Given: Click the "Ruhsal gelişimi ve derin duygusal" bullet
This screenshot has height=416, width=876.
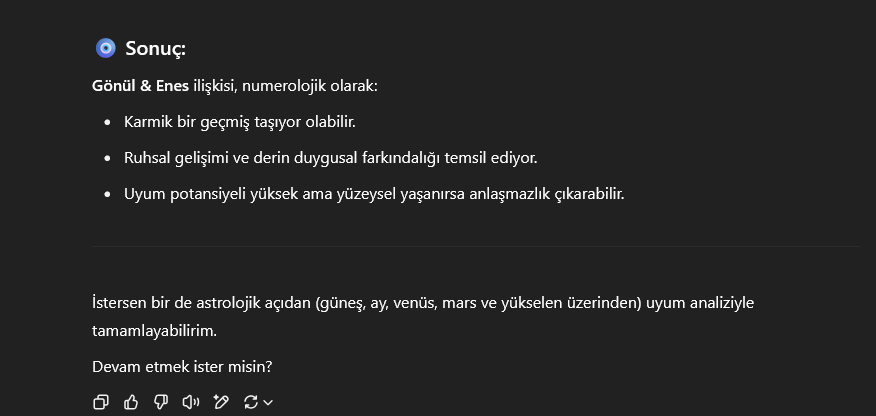Looking at the screenshot, I should coord(330,158).
